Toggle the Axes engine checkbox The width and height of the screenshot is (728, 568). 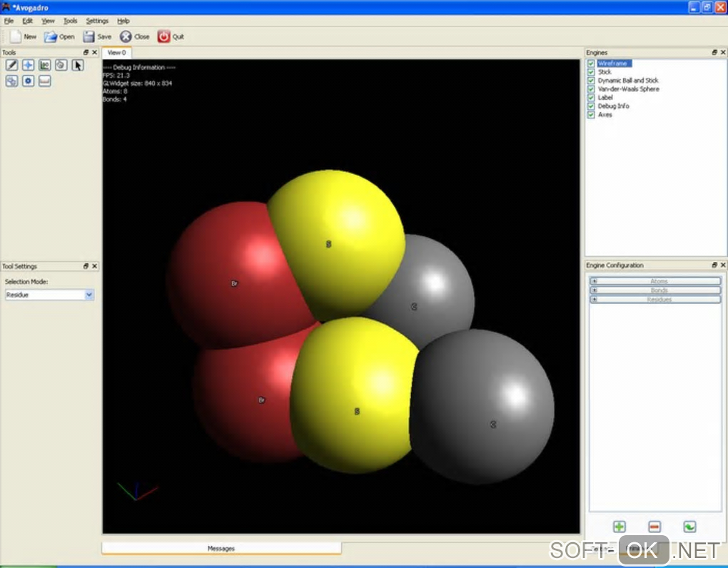point(591,115)
